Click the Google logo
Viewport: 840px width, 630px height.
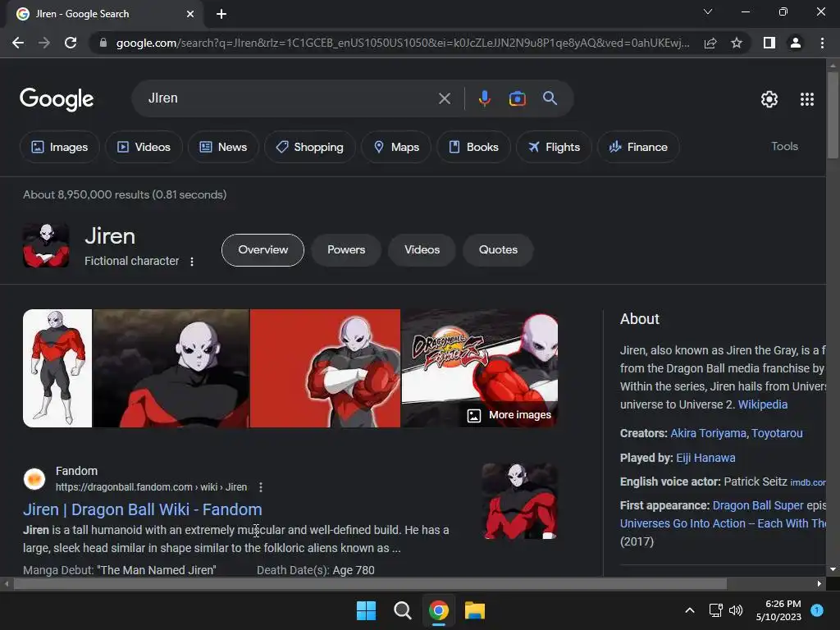tap(57, 99)
